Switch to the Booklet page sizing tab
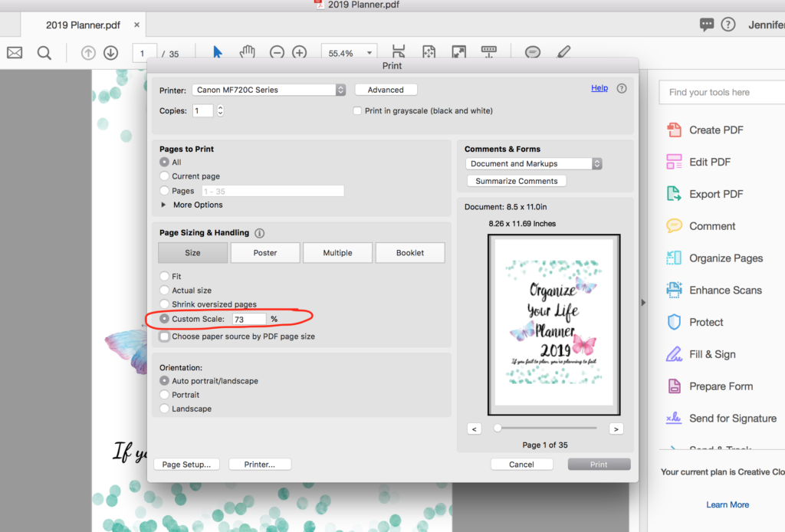Image resolution: width=785 pixels, height=532 pixels. (x=410, y=252)
